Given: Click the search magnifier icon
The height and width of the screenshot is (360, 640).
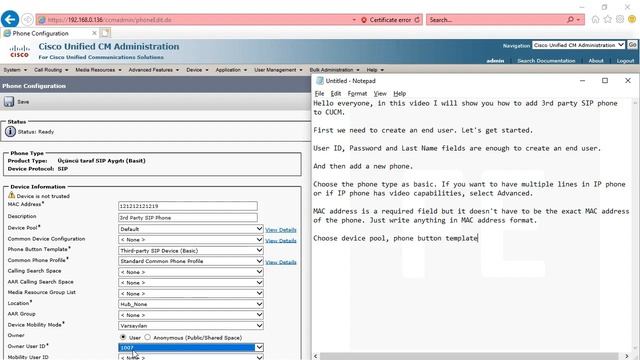Looking at the screenshot, I should pyautogui.click(x=570, y=20).
